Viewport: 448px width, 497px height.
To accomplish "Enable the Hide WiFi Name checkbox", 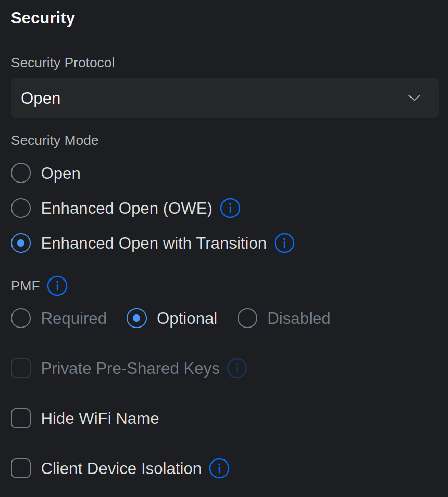I will pyautogui.click(x=21, y=419).
